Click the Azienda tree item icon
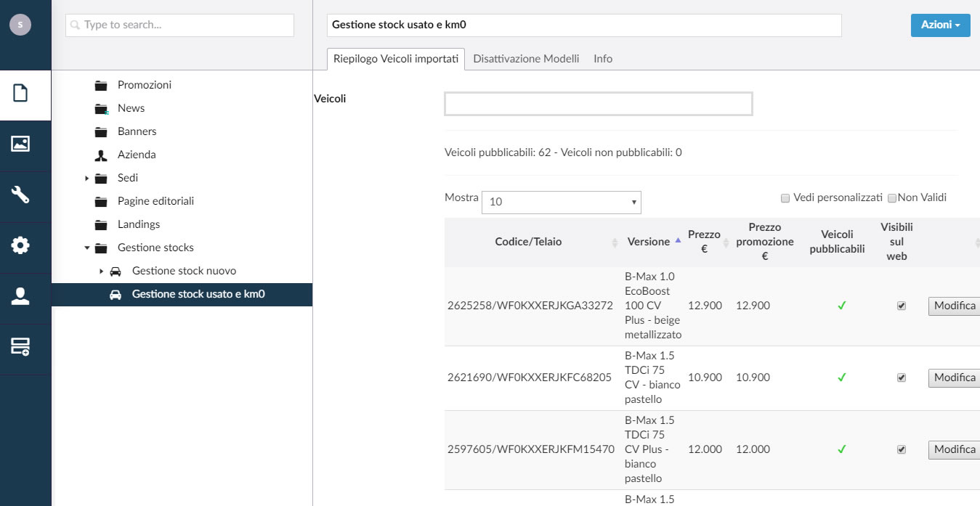 click(x=101, y=155)
